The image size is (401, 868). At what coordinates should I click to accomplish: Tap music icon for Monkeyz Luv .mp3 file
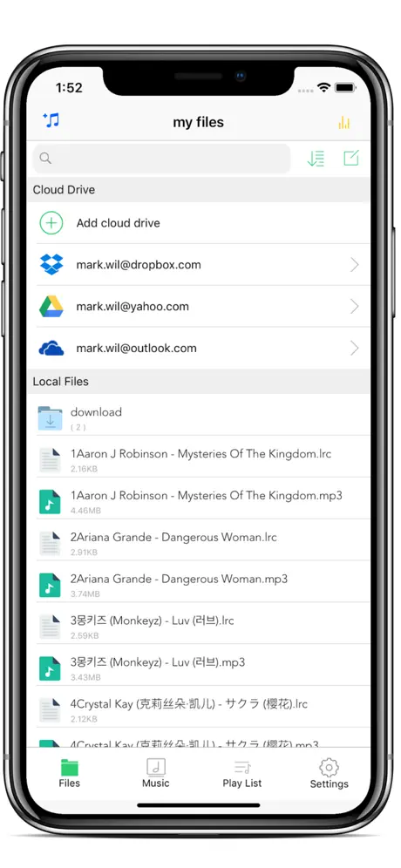click(50, 668)
